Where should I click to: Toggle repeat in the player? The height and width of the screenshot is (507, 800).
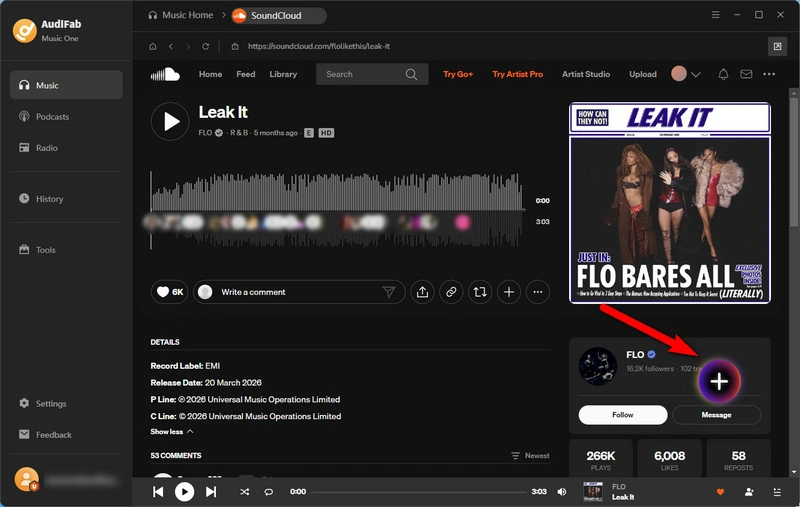tap(268, 492)
